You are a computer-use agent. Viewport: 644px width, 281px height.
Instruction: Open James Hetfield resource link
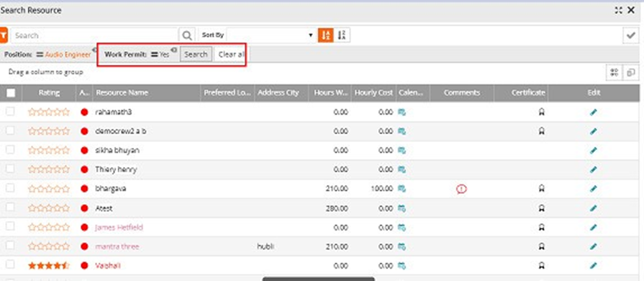click(119, 227)
